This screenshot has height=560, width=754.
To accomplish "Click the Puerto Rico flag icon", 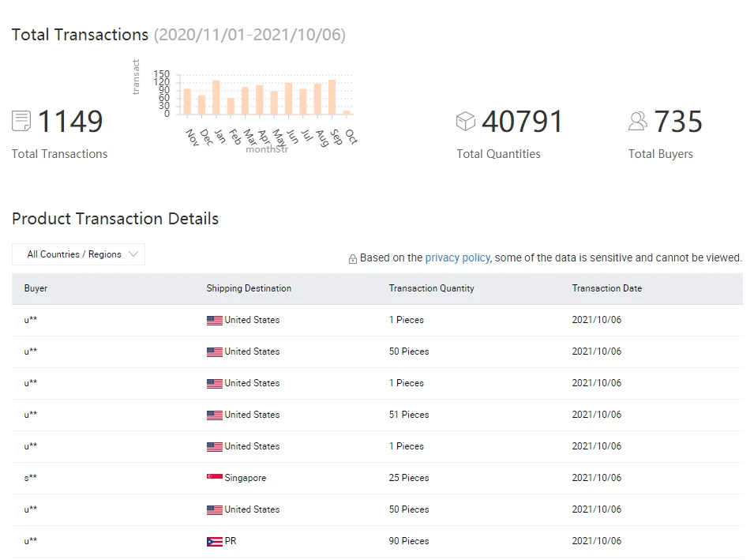I will pyautogui.click(x=214, y=542).
